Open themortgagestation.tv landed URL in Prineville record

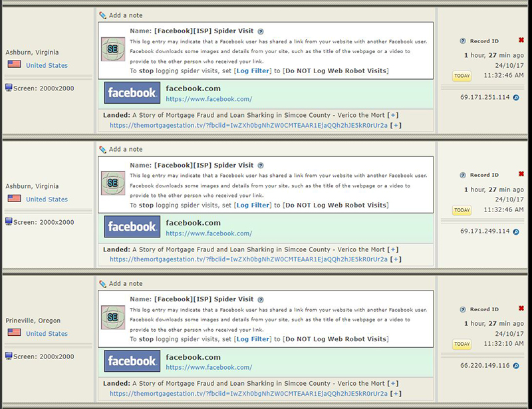coord(249,394)
